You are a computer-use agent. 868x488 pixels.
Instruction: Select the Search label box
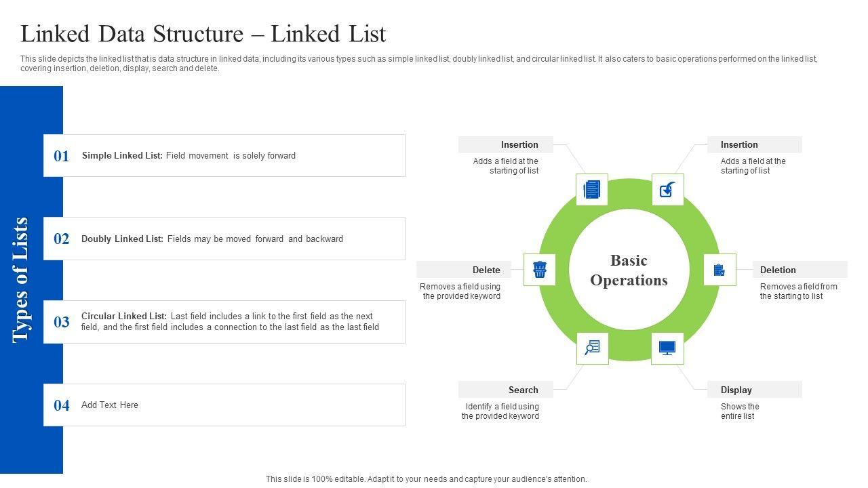(x=506, y=390)
